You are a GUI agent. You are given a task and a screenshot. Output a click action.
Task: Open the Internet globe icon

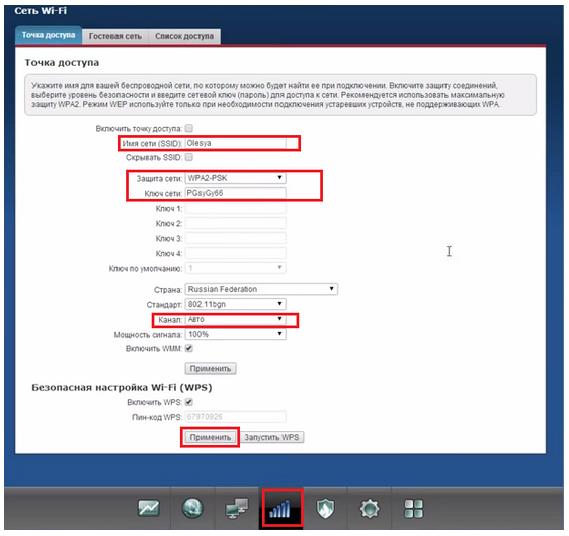tap(193, 508)
